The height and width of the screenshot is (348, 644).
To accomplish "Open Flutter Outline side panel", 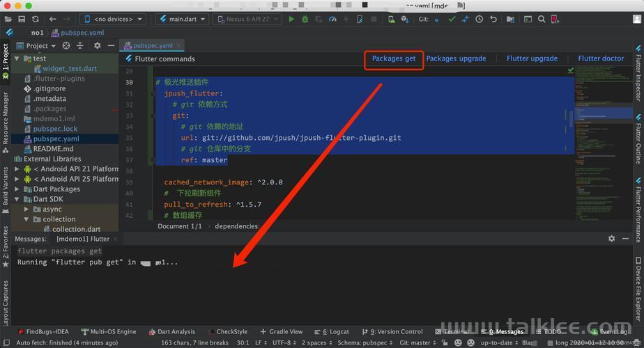I will [x=638, y=139].
